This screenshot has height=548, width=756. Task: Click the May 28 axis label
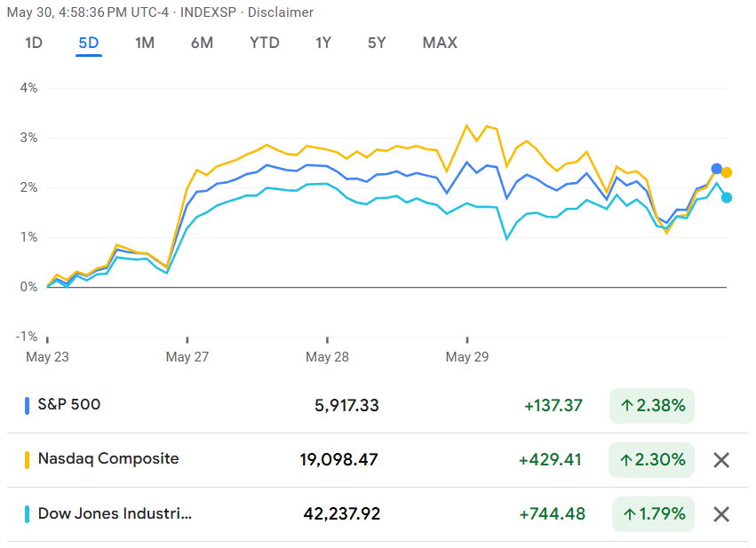pyautogui.click(x=327, y=357)
